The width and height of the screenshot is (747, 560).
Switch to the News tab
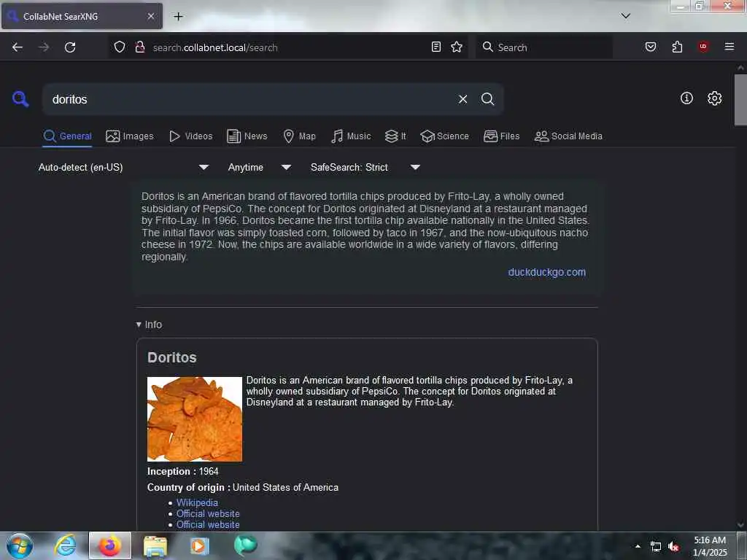247,136
